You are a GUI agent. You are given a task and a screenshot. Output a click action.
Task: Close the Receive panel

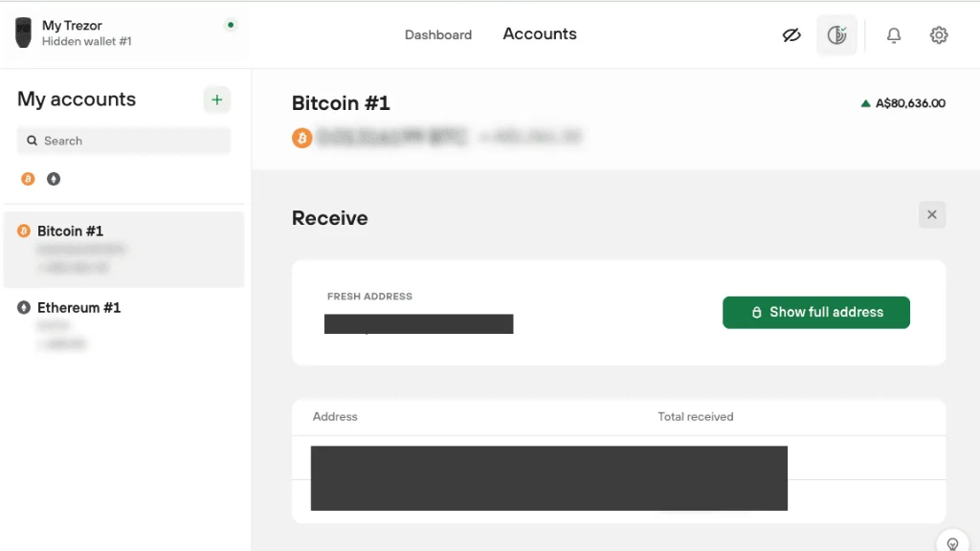tap(932, 215)
